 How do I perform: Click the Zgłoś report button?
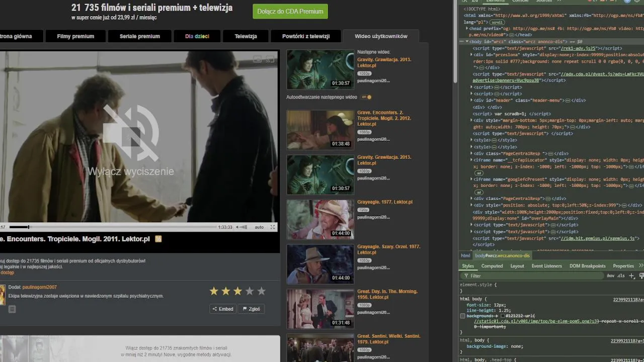[x=251, y=309]
